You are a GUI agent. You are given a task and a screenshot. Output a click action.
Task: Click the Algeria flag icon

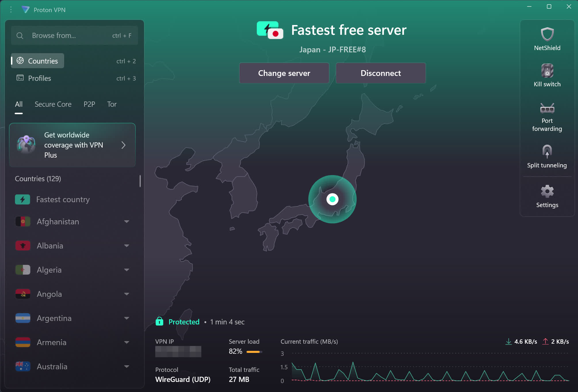coord(23,270)
